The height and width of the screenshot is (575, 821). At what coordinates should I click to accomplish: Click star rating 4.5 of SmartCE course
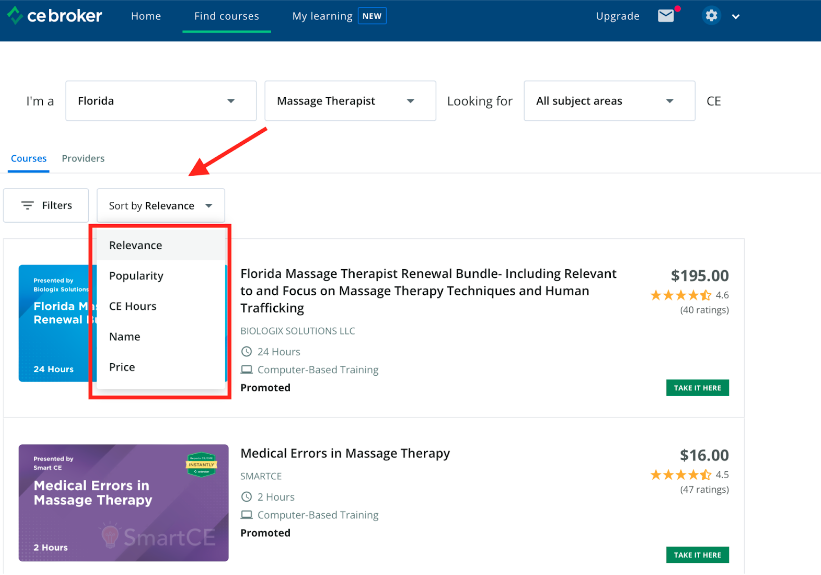click(689, 474)
